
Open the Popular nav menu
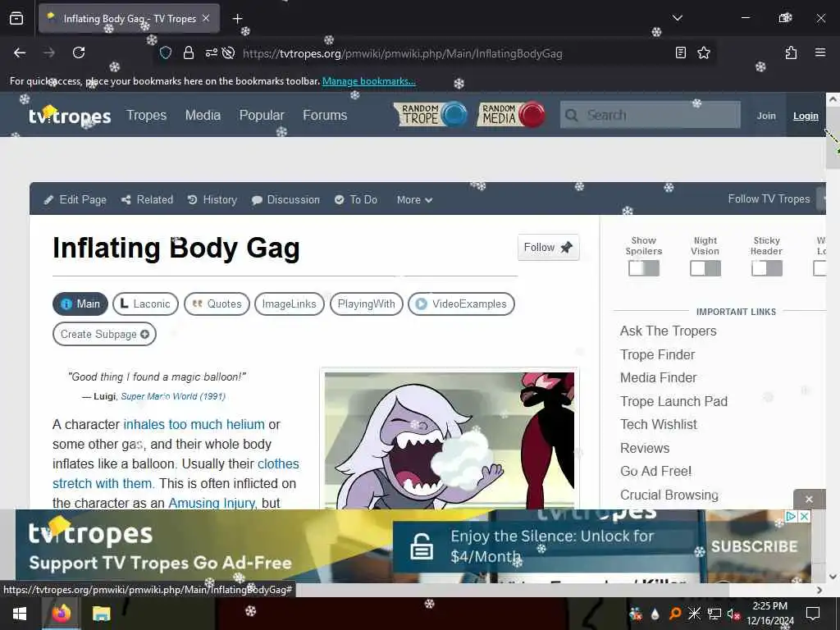click(262, 115)
